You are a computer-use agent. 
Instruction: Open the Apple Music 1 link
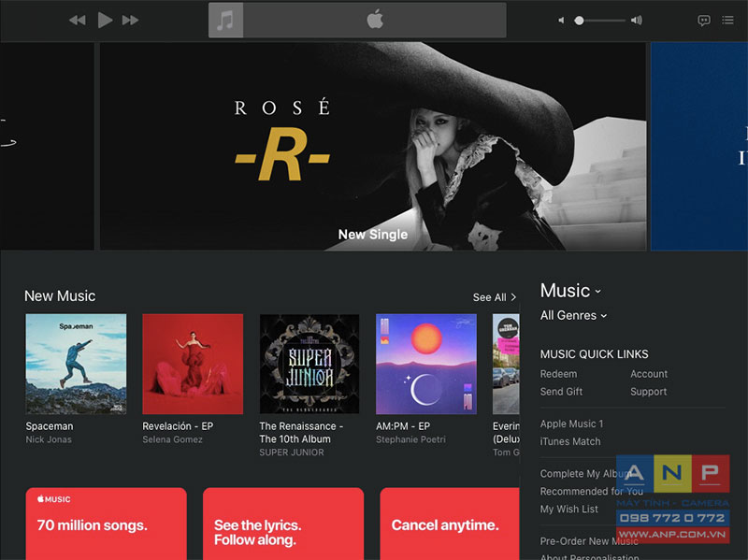(x=572, y=424)
